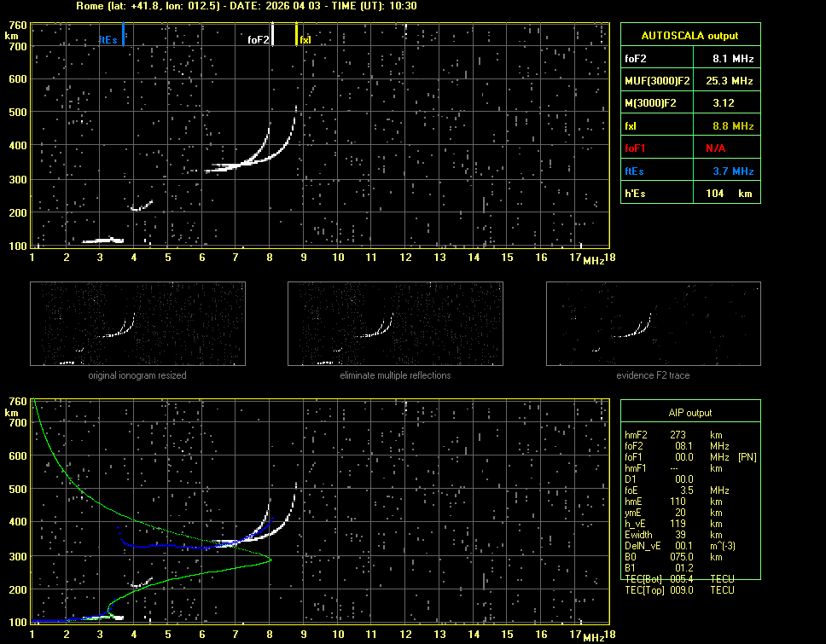Open the eliminate multiple reflections thumbnail
Image resolution: width=826 pixels, height=644 pixels.
[x=395, y=324]
